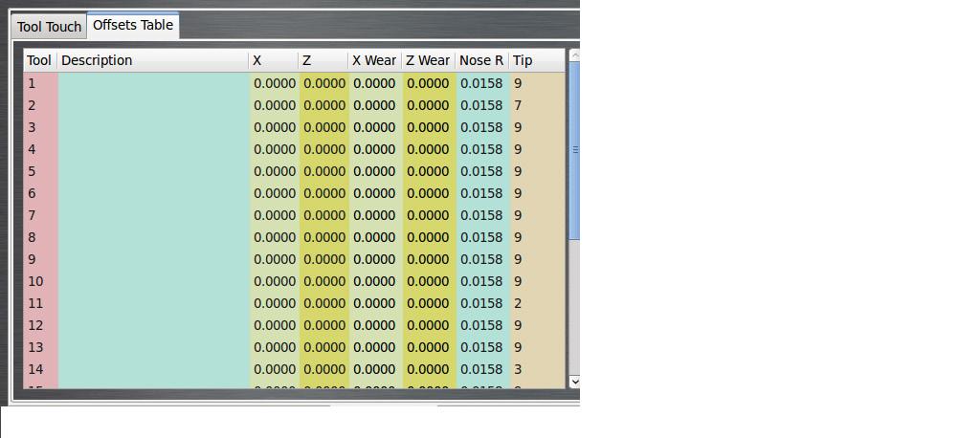Click the table's vertical scrollbar thumb
Screen dimensions: 980x438
pyautogui.click(x=575, y=150)
